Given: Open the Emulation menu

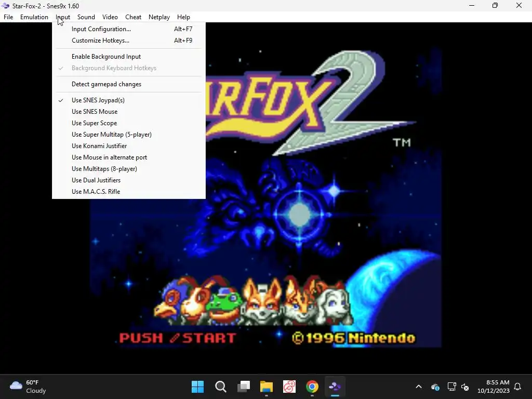Looking at the screenshot, I should click(34, 17).
